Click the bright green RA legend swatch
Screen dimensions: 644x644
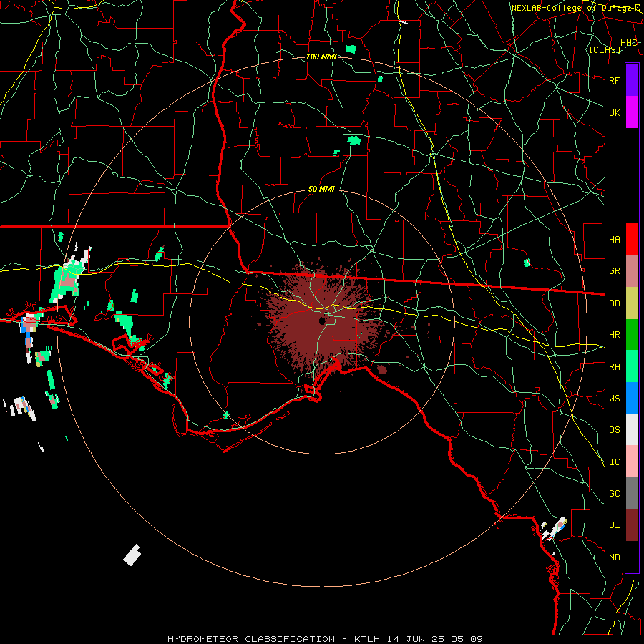tap(632, 366)
